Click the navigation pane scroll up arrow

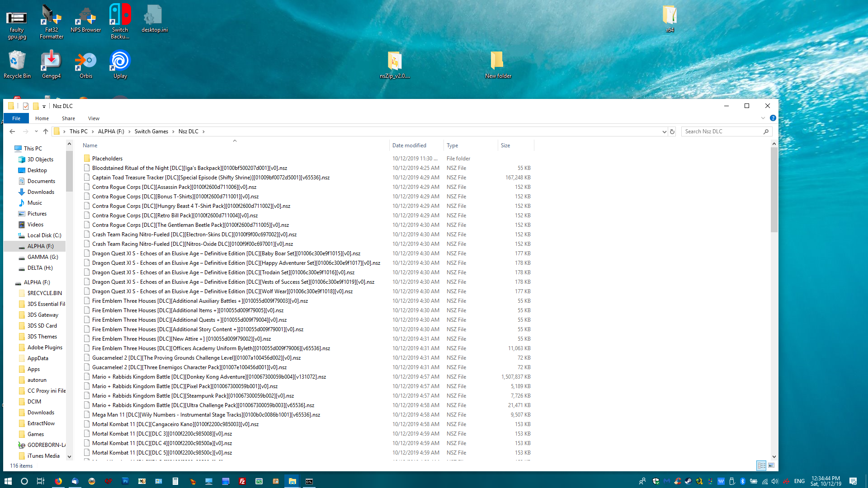(x=69, y=144)
